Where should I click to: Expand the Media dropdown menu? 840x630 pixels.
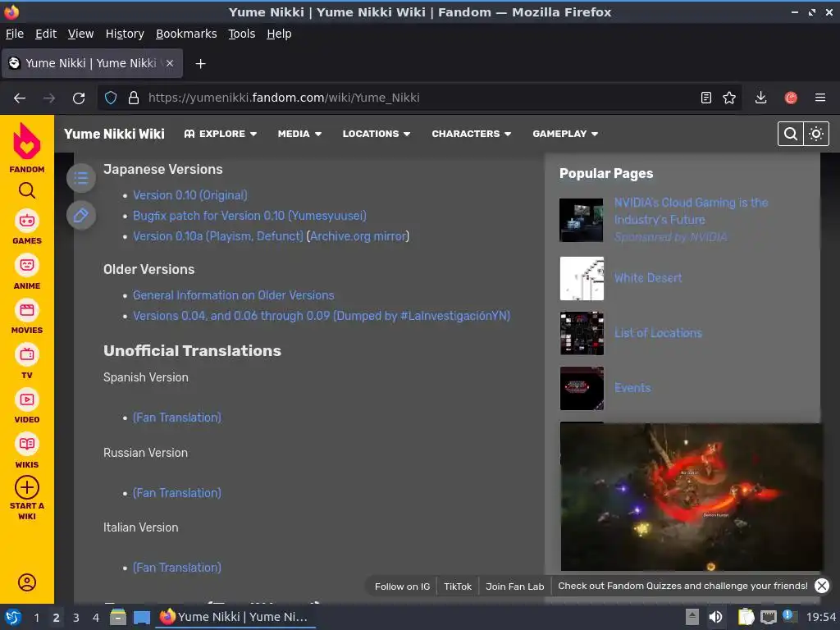point(299,134)
